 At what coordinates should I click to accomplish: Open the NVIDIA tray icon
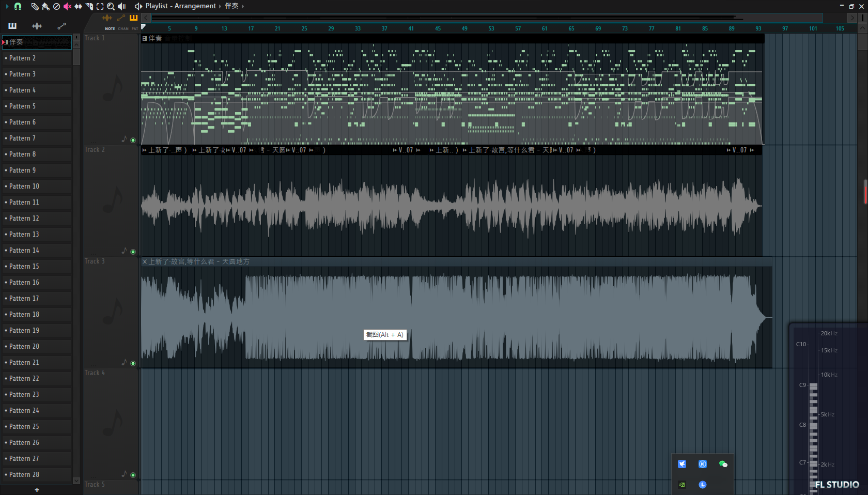coord(682,485)
